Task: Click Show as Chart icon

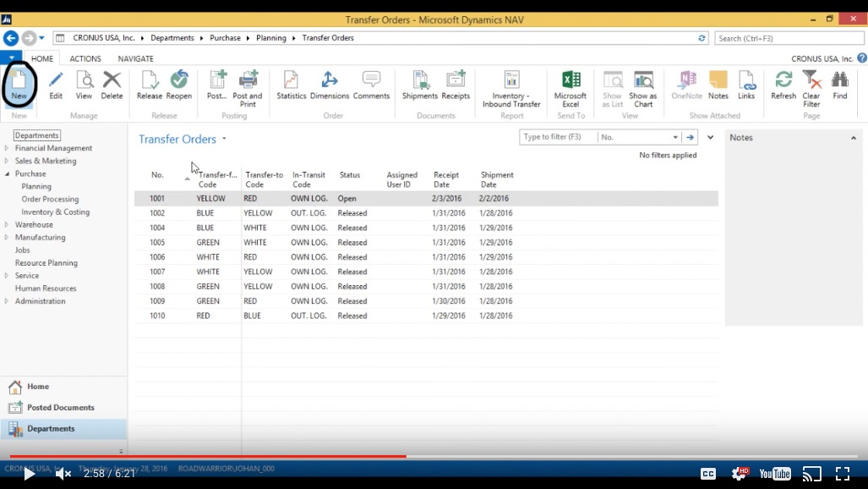Action: pos(643,80)
